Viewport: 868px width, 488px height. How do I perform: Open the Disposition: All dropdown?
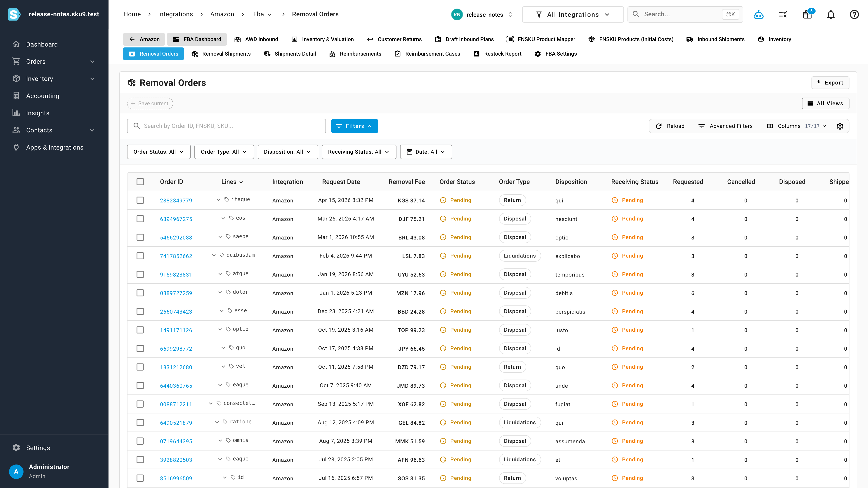pos(288,152)
